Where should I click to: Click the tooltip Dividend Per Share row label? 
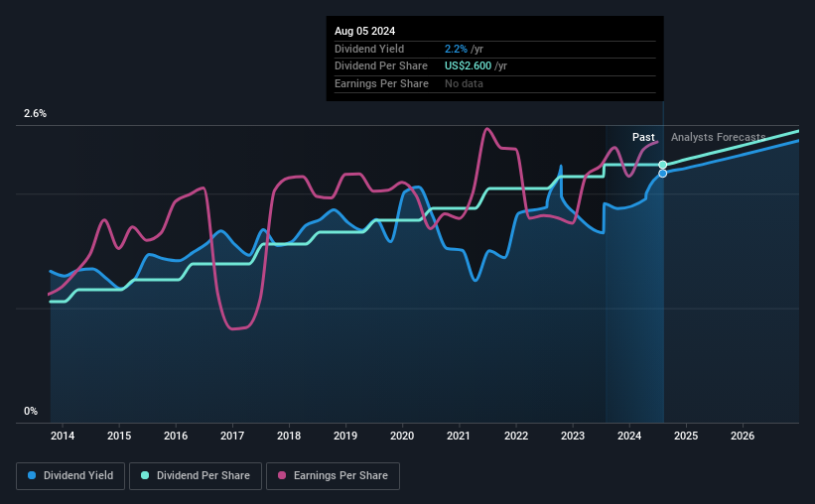381,66
